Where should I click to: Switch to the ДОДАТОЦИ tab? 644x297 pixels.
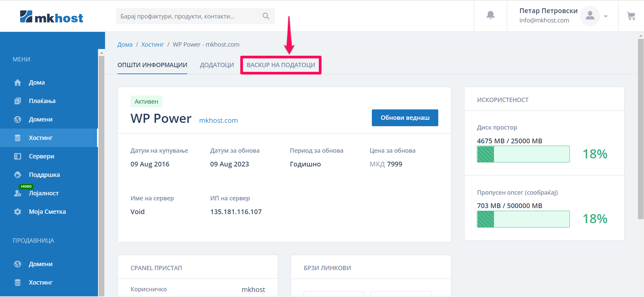pyautogui.click(x=217, y=65)
